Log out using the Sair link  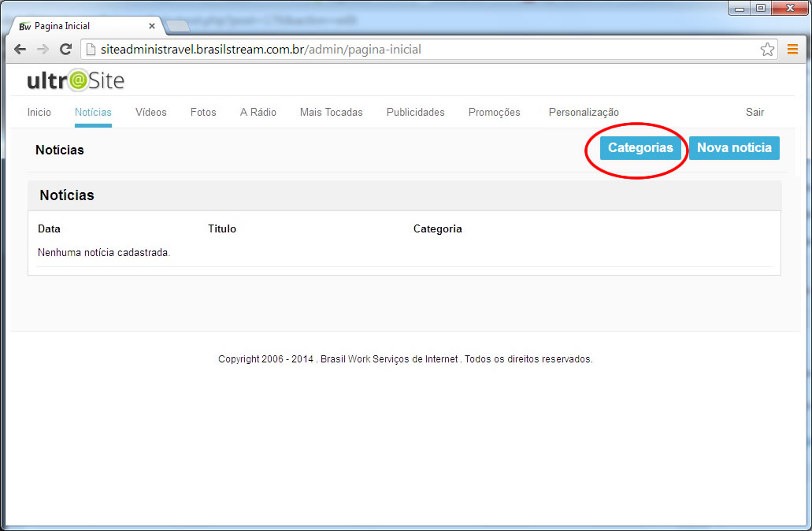coord(755,113)
